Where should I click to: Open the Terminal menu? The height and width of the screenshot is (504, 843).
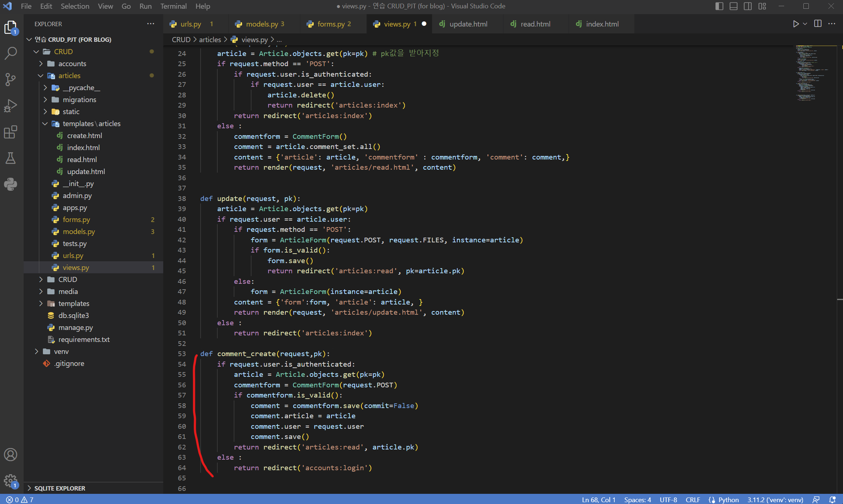point(173,6)
